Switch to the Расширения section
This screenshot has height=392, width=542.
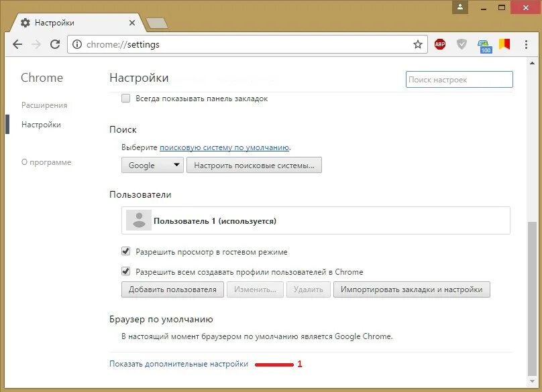click(46, 105)
